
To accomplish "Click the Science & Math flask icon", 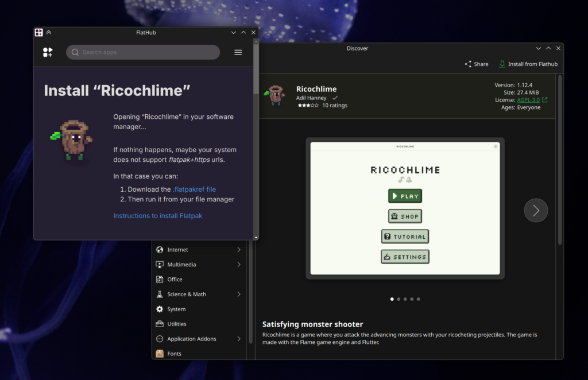I will pos(160,294).
